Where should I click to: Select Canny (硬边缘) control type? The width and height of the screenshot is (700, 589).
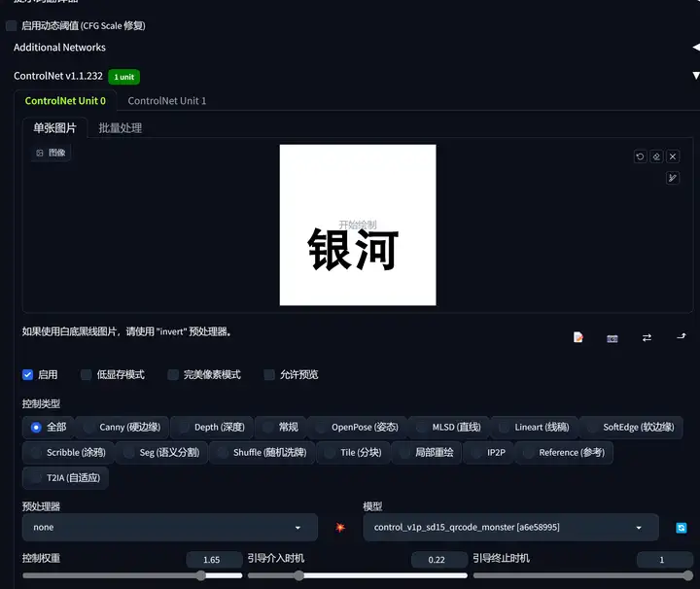pos(122,428)
